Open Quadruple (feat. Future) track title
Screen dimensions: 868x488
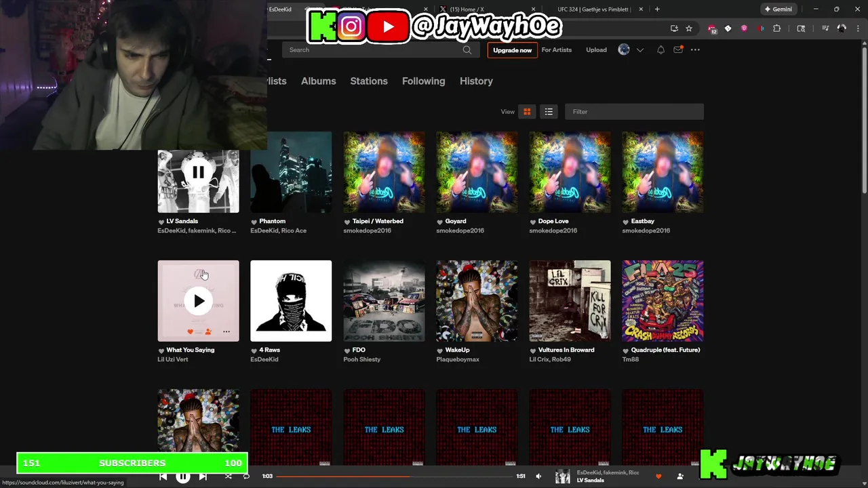(x=665, y=350)
